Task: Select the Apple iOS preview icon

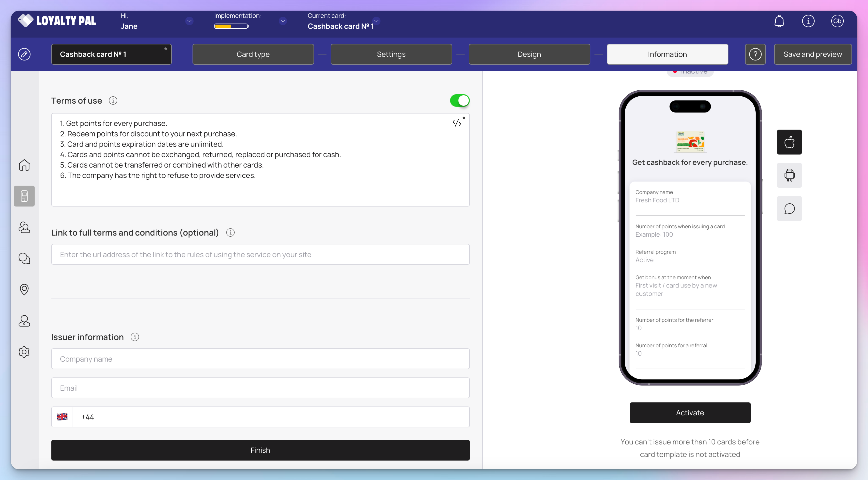Action: (789, 142)
